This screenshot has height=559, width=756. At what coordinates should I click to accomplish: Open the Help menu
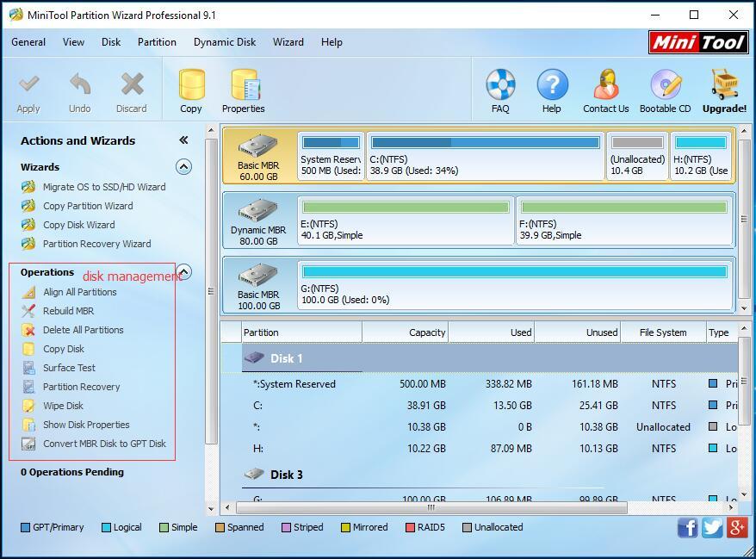pos(332,42)
